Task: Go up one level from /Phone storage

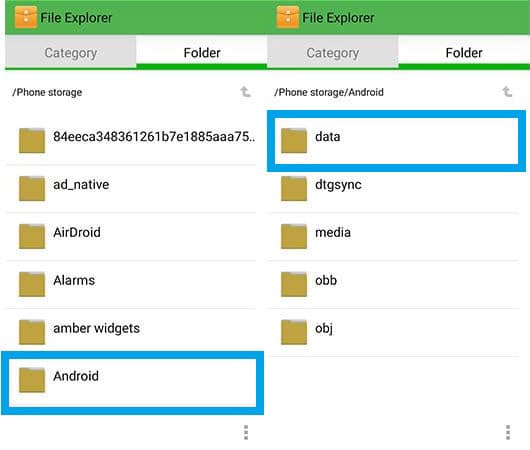Action: (245, 92)
